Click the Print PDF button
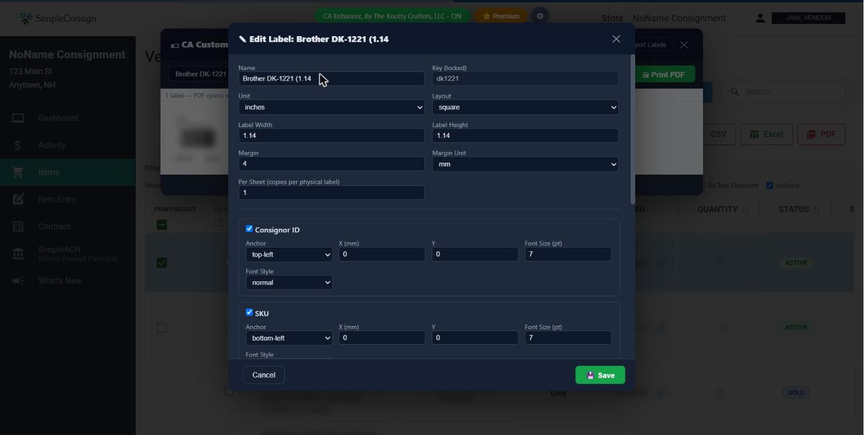 pos(663,75)
